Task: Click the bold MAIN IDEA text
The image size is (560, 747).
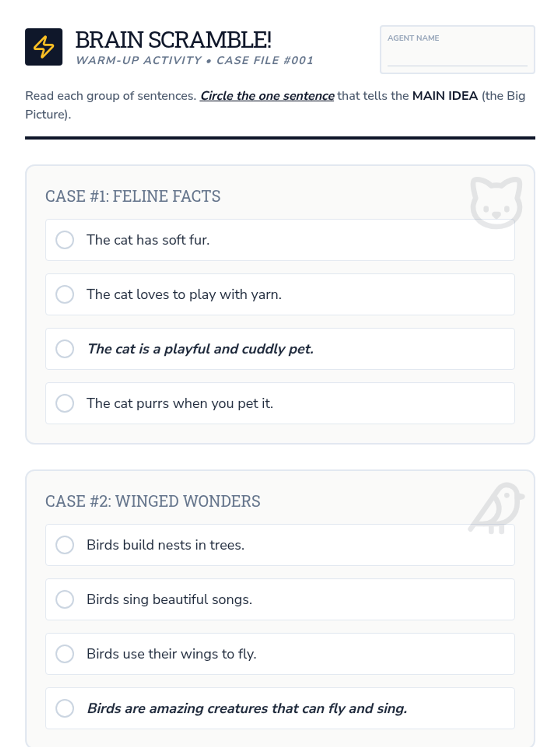Action: (x=445, y=96)
